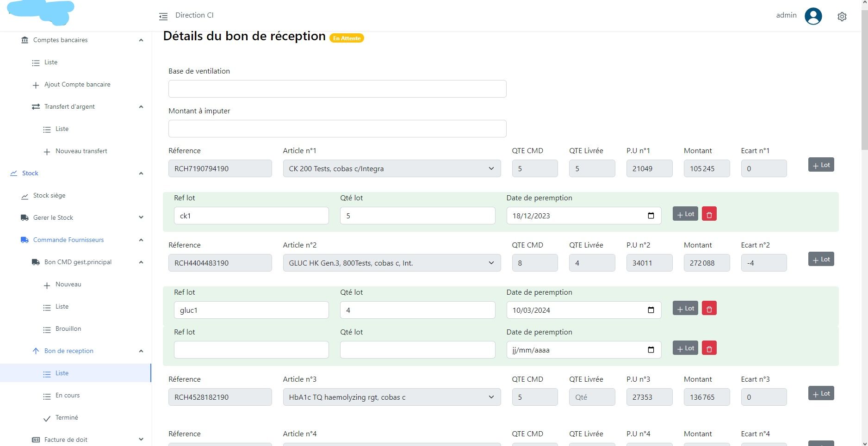Open the Stock siège menu item
This screenshot has width=868, height=446.
pyautogui.click(x=49, y=196)
